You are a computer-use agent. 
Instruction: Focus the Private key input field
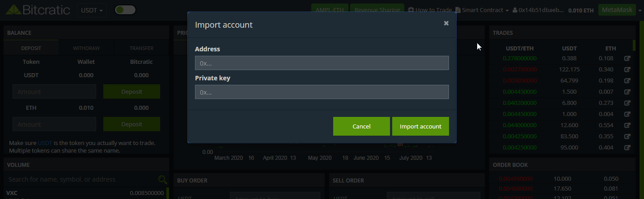[x=322, y=92]
